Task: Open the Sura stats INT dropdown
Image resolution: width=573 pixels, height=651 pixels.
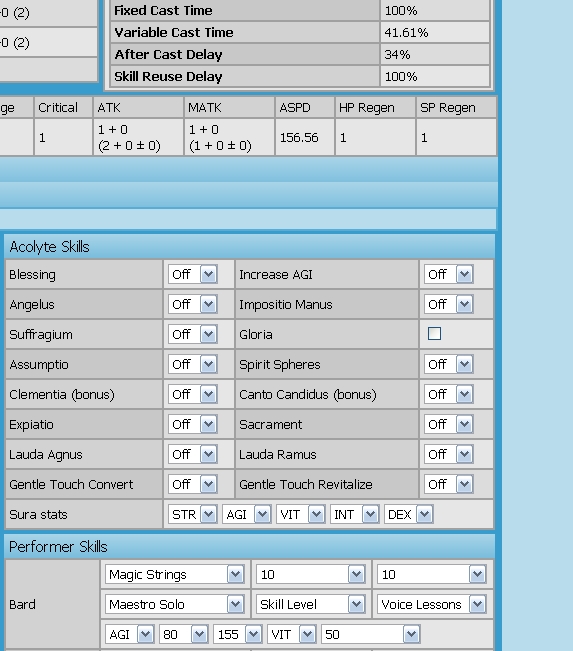Action: (x=355, y=514)
